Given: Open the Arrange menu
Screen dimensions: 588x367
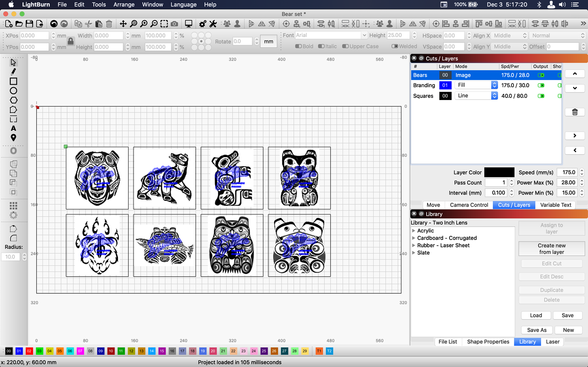Looking at the screenshot, I should 124,5.
